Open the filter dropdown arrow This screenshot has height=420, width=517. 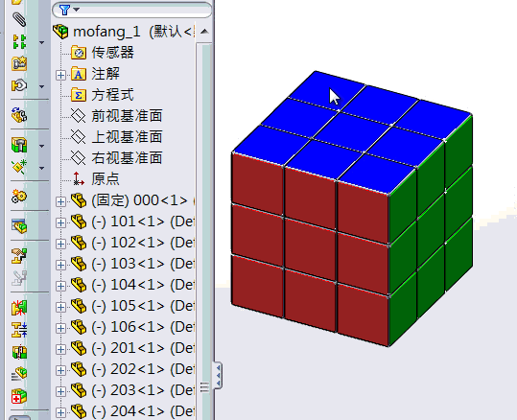(x=77, y=10)
